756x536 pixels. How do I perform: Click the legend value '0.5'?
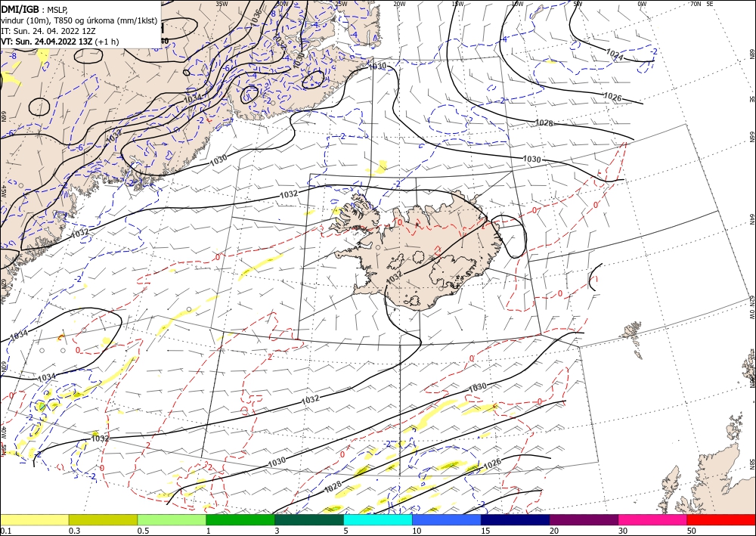(143, 531)
